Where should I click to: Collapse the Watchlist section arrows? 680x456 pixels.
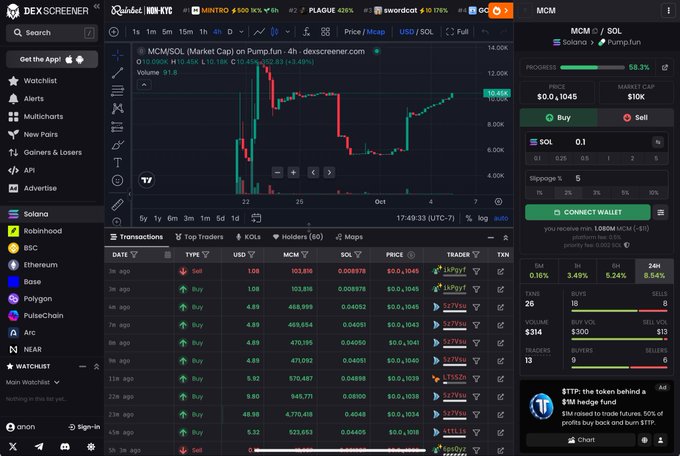coord(96,367)
